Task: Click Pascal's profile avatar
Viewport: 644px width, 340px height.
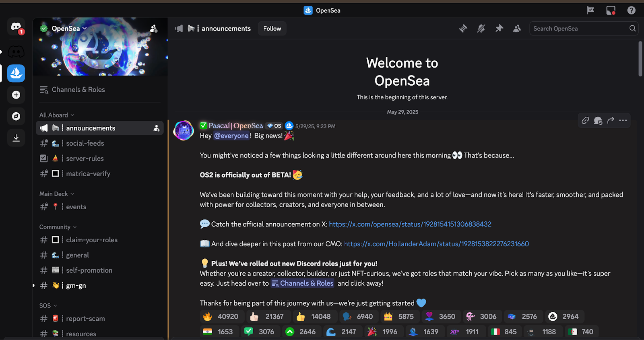Action: [184, 130]
